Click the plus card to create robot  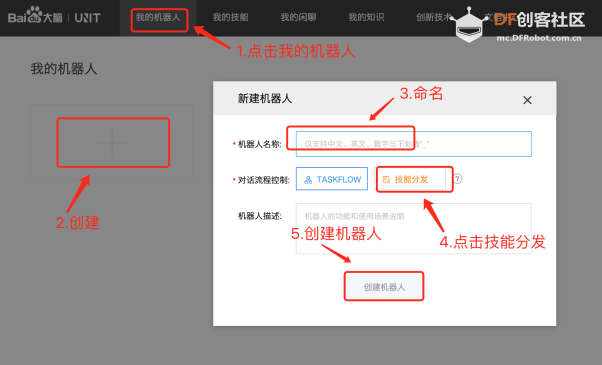click(x=112, y=142)
